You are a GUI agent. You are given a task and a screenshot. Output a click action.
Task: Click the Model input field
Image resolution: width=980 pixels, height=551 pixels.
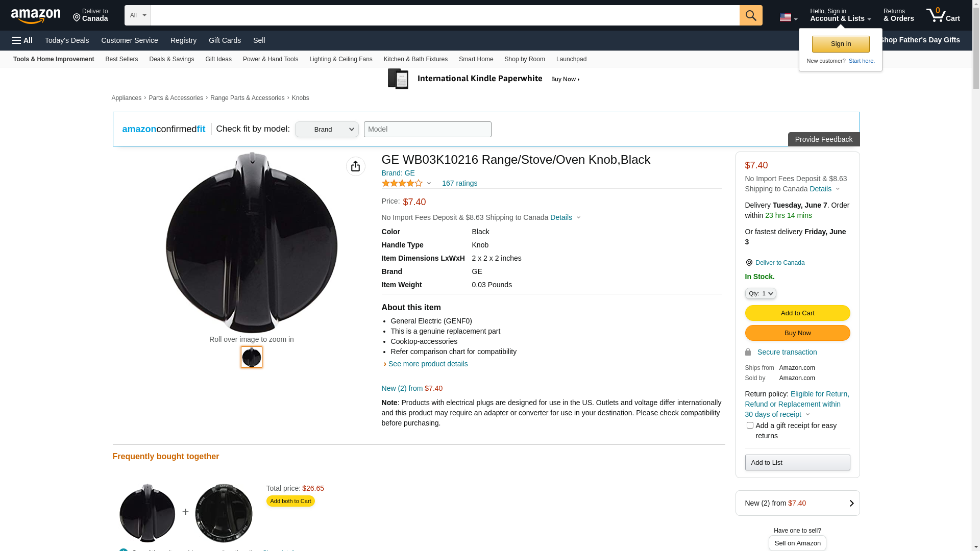427,130
